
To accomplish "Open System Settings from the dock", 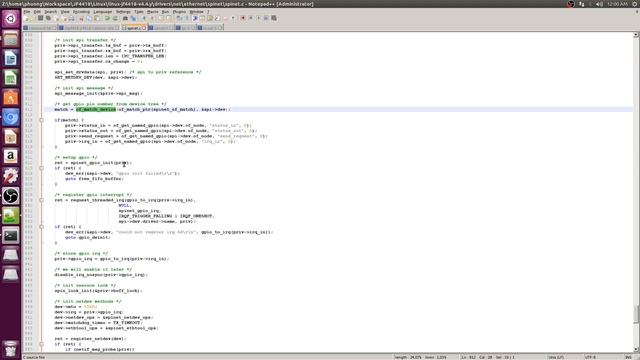I will (x=11, y=176).
